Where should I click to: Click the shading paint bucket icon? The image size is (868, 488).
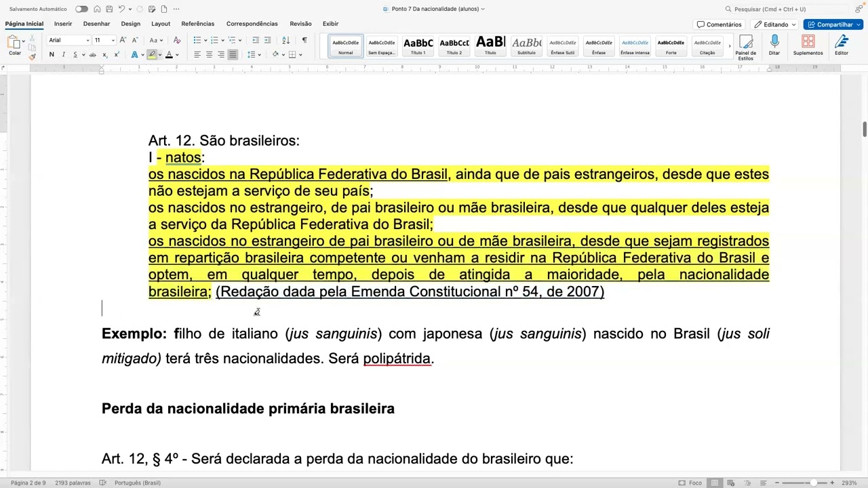pyautogui.click(x=275, y=54)
